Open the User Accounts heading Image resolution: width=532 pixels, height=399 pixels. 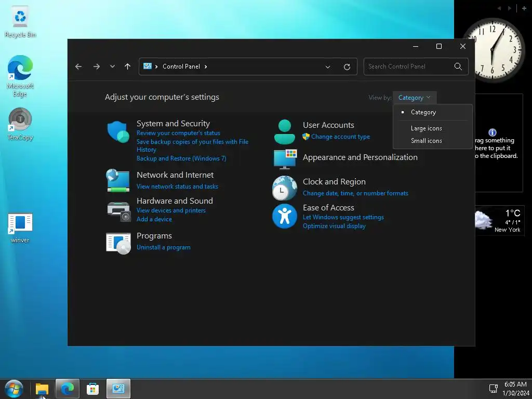(x=328, y=125)
